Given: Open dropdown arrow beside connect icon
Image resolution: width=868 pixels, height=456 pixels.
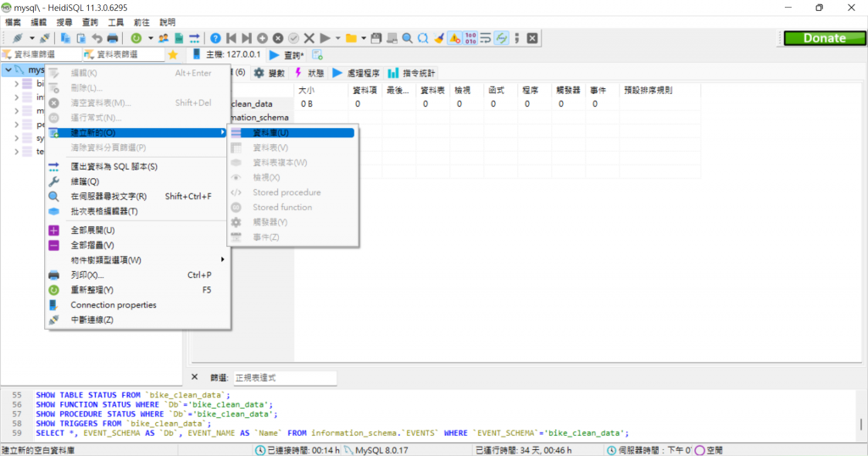Looking at the screenshot, I should tap(31, 38).
